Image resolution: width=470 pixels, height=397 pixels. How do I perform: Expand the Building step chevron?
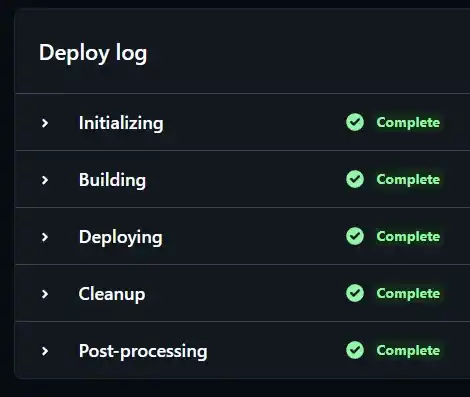(45, 180)
